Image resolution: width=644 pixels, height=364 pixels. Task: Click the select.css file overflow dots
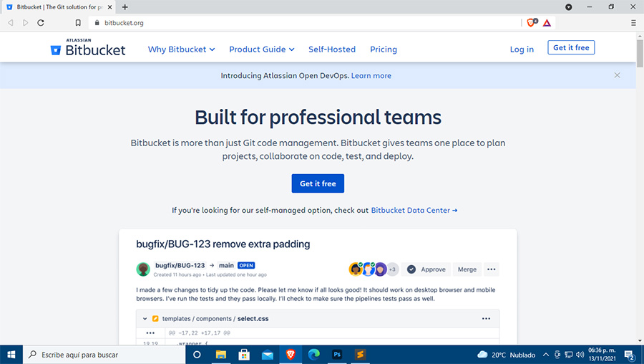(x=486, y=319)
